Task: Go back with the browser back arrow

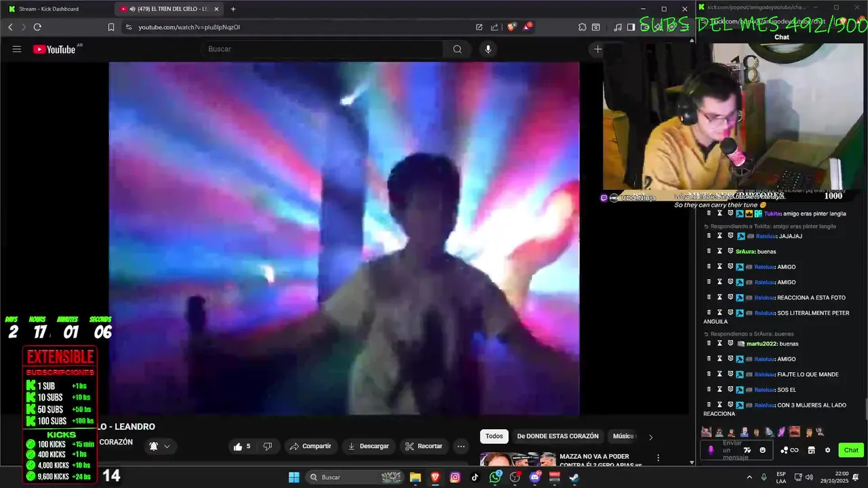Action: (x=10, y=27)
